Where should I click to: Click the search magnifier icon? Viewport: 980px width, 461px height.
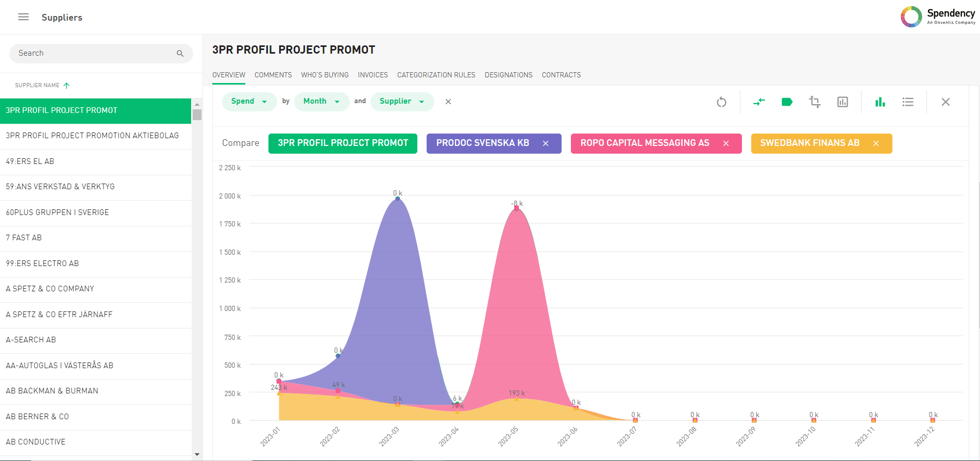click(x=180, y=54)
